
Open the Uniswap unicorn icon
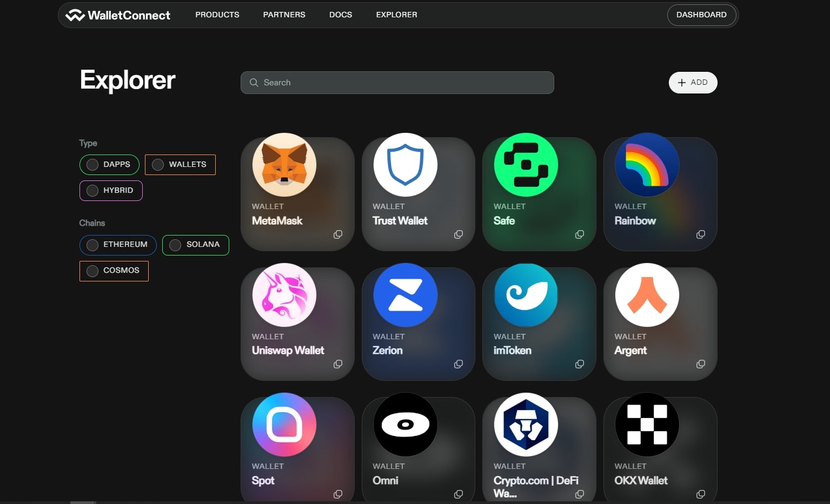click(x=284, y=295)
